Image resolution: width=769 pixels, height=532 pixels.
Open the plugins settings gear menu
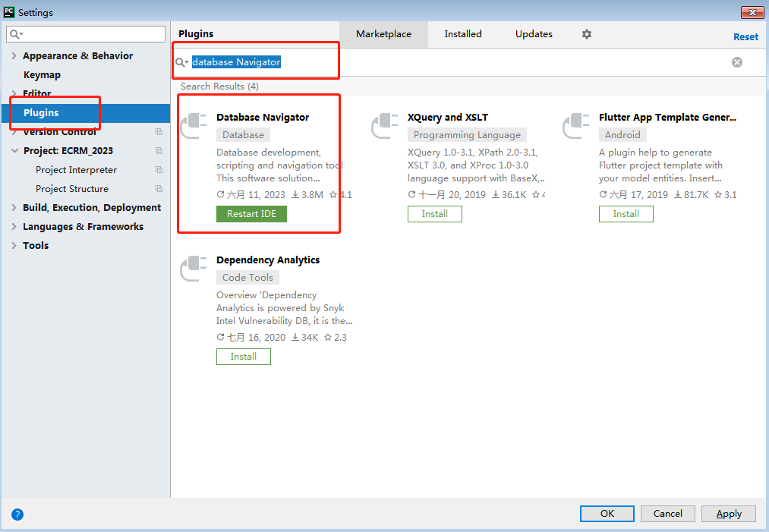587,34
